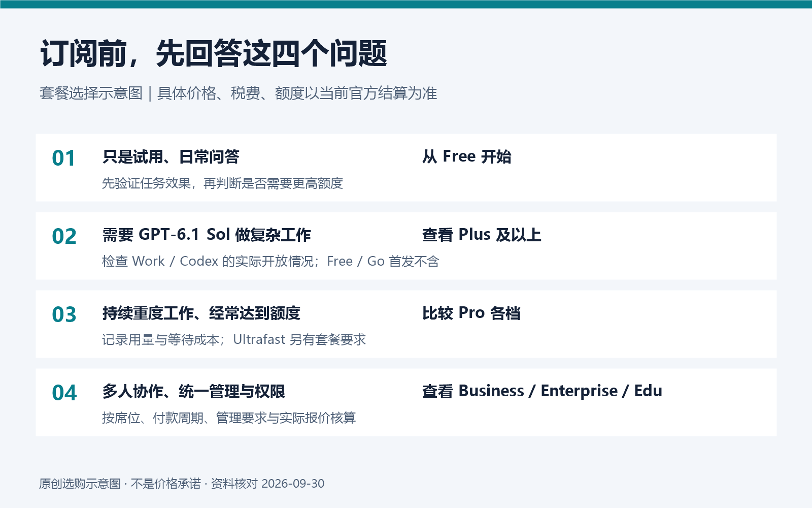This screenshot has height=508, width=812.
Task: Select description about Work / Codex 开放情况
Action: 270,262
